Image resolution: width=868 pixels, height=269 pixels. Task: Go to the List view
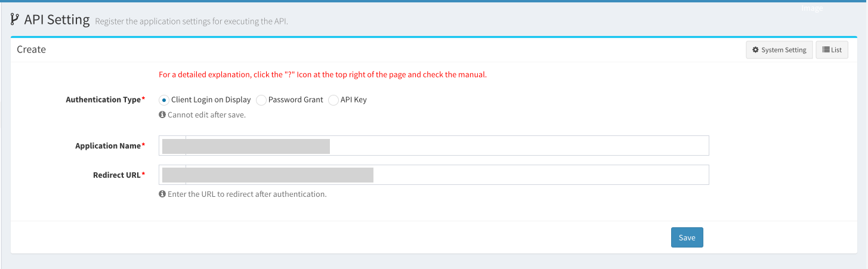pyautogui.click(x=832, y=50)
